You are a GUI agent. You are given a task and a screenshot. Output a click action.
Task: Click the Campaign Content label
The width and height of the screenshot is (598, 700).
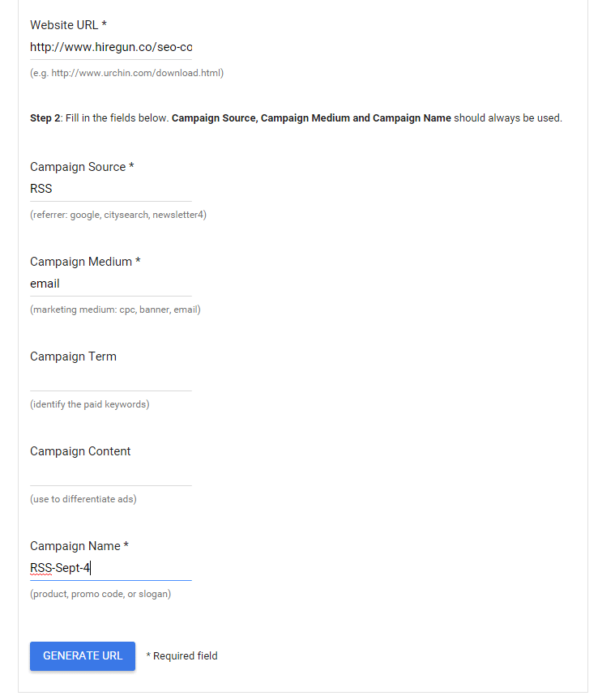pos(80,451)
